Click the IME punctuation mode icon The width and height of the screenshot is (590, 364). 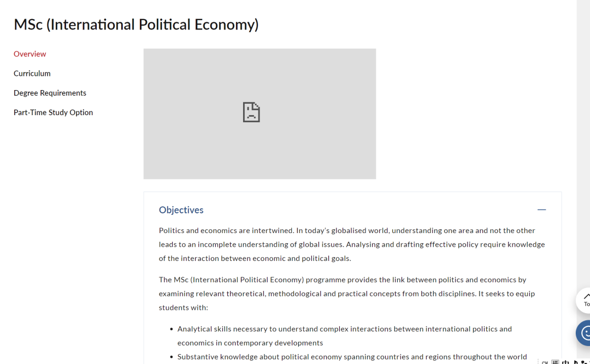tap(584, 362)
